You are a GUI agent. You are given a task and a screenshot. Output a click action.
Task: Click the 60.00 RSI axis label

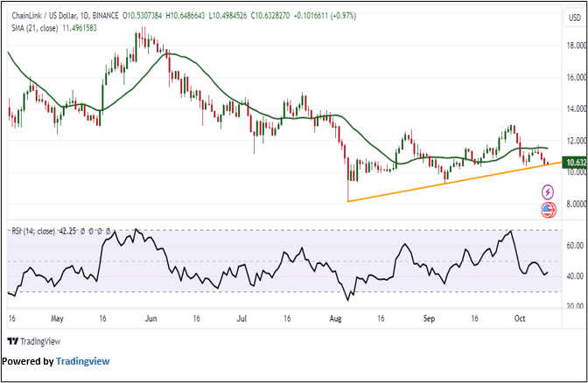[576, 246]
